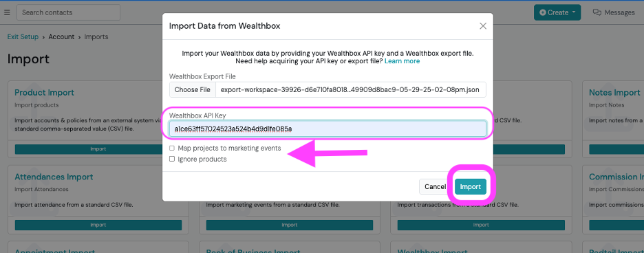Viewport: 644px width, 253px height.
Task: Click the Search contacts field
Action: pos(69,13)
